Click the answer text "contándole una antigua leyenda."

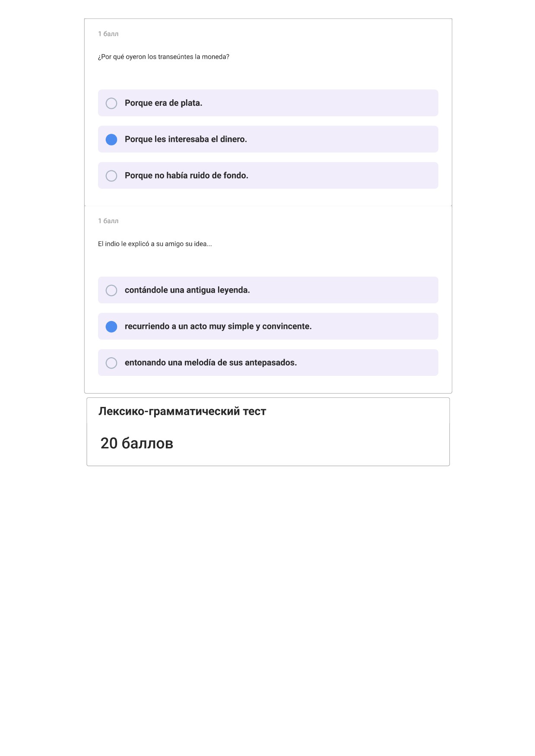pyautogui.click(x=187, y=290)
